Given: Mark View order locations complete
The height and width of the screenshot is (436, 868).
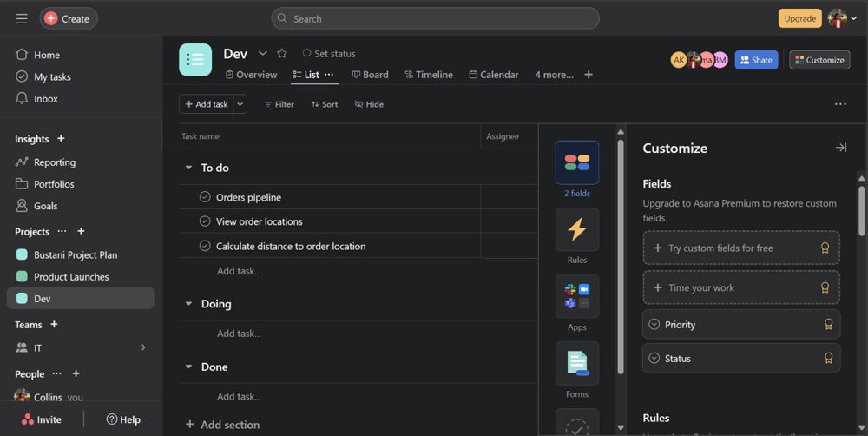Looking at the screenshot, I should 205,221.
